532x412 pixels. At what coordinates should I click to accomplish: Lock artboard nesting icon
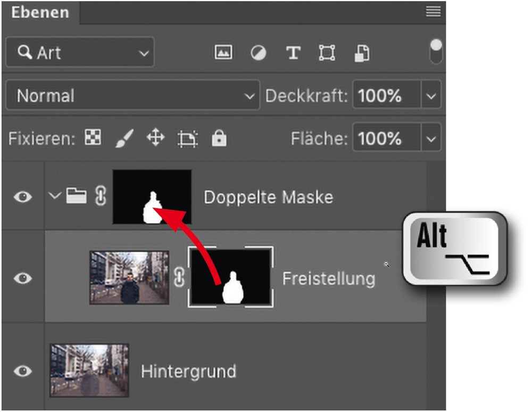pyautogui.click(x=188, y=139)
